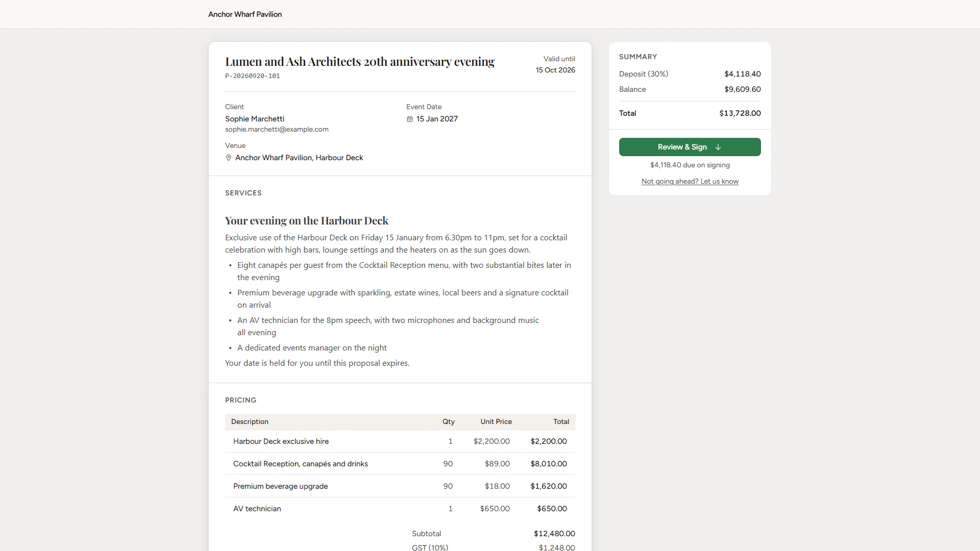The image size is (980, 551).
Task: Click the SUMMARY panel heading
Action: coord(638,57)
